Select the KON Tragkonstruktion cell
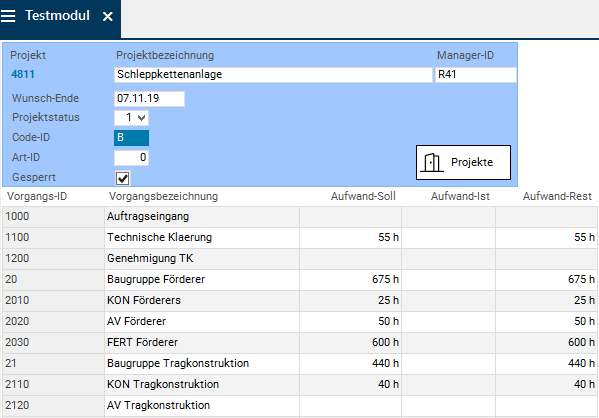This screenshot has height=418, width=599. pyautogui.click(x=202, y=385)
